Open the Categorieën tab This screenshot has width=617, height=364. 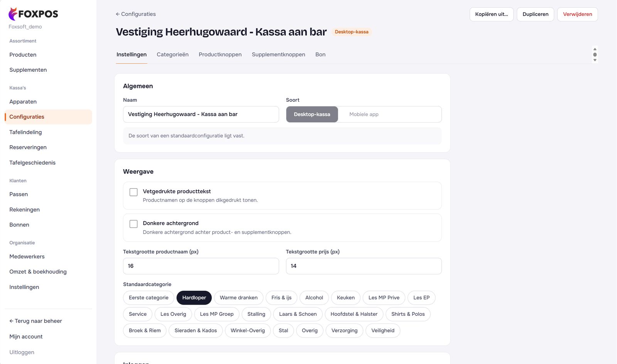173,54
